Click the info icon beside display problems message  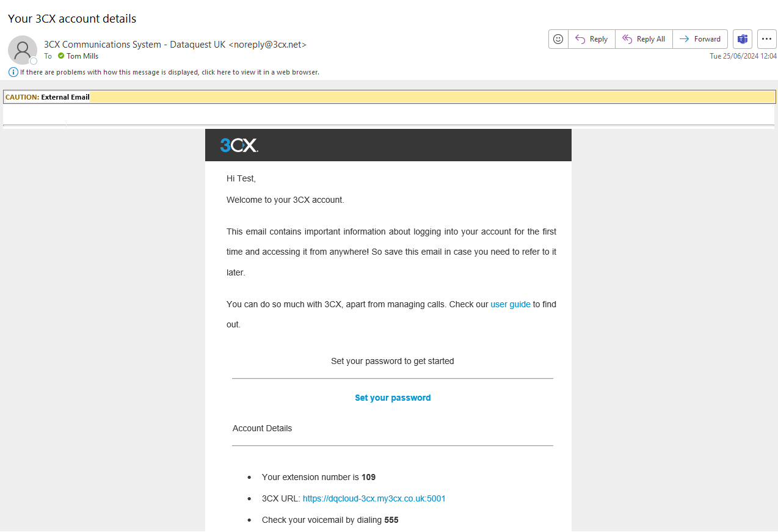coord(13,72)
